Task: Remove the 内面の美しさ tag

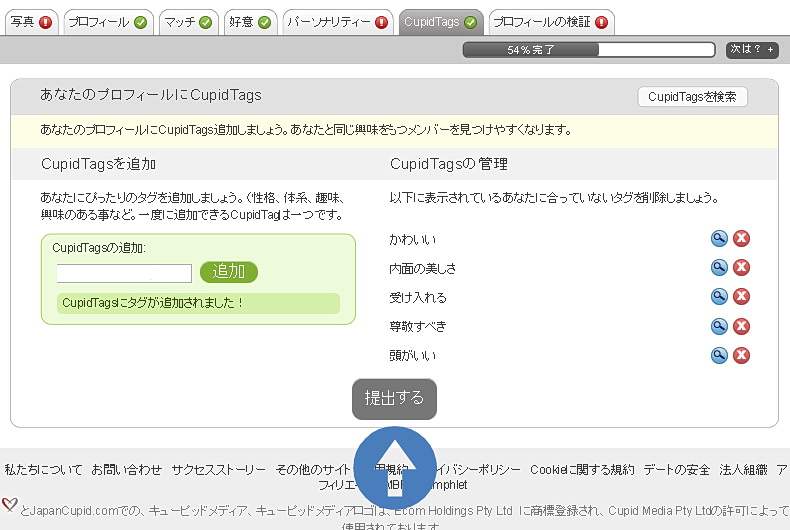Action: click(x=741, y=267)
